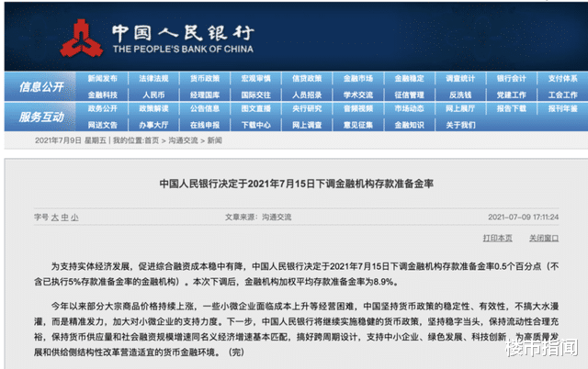The height and width of the screenshot is (369, 588).
Task: Open the 新闻发布 menu item
Action: [x=102, y=78]
